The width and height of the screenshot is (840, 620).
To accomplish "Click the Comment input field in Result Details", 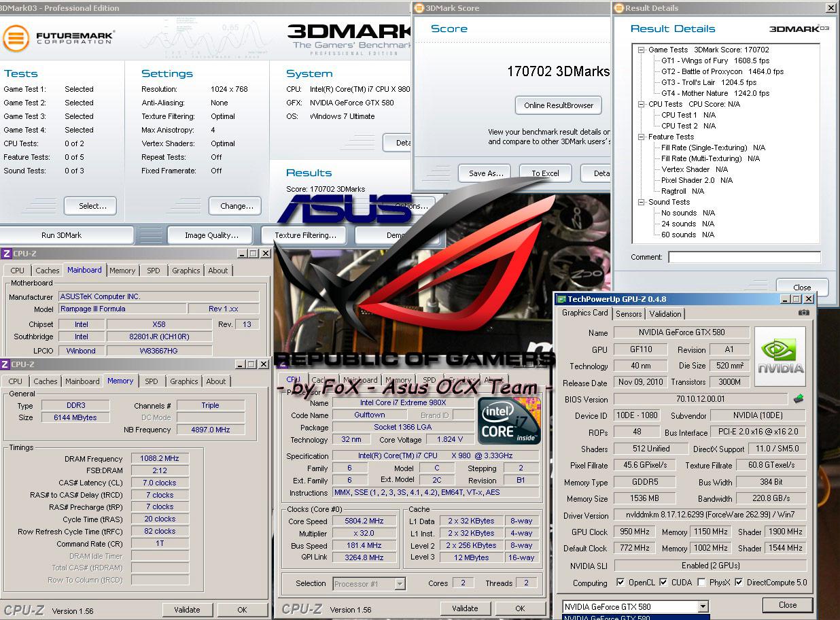I will (744, 257).
